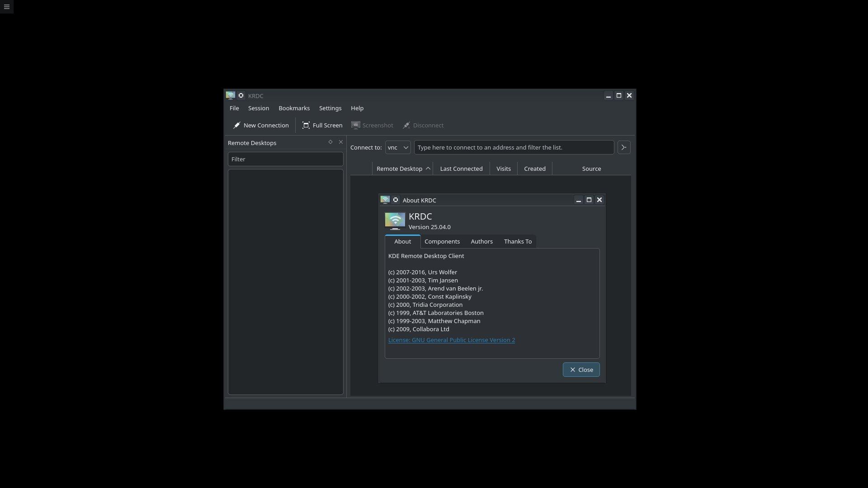Click the KRDC app icon in main title bar
This screenshot has height=488, width=868.
(x=231, y=95)
